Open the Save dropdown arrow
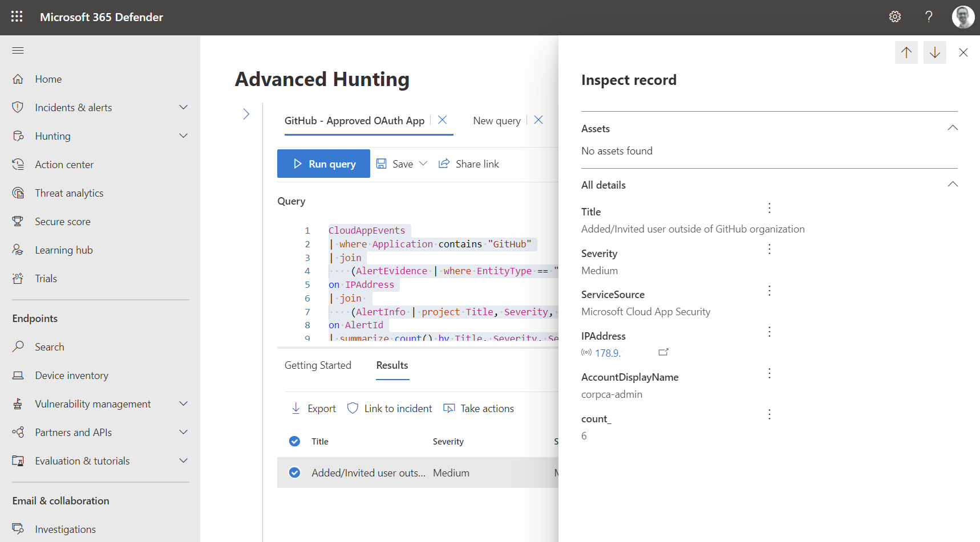 coord(423,164)
